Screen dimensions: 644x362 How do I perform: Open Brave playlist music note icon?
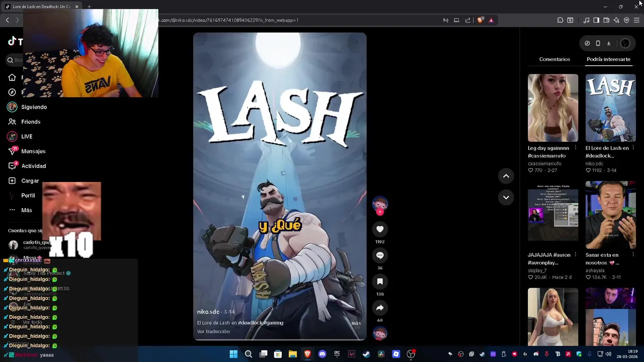(x=586, y=20)
